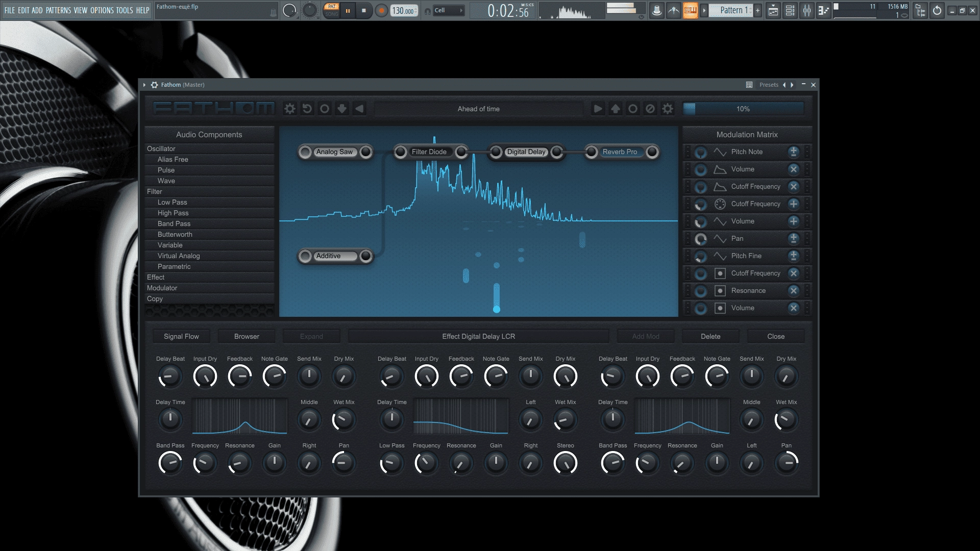The height and width of the screenshot is (551, 980).
Task: Click the envelope icon of first Cutoff Frequency
Action: [720, 186]
